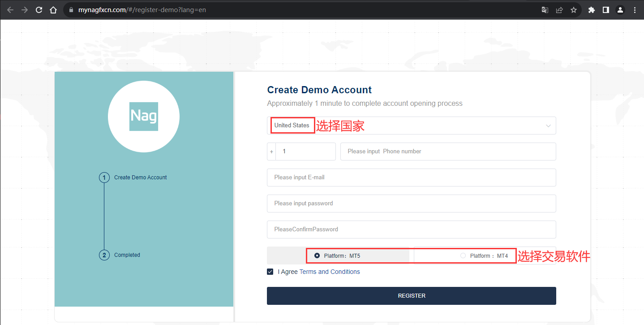Click the Nag logo image

(144, 117)
